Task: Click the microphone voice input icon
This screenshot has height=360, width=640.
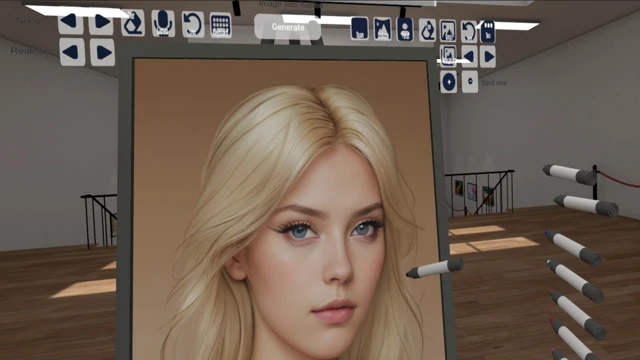Action: tap(163, 23)
